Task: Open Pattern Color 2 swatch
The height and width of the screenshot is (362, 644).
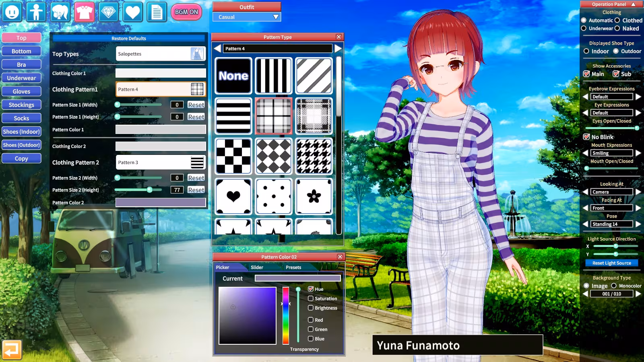Action: click(161, 202)
